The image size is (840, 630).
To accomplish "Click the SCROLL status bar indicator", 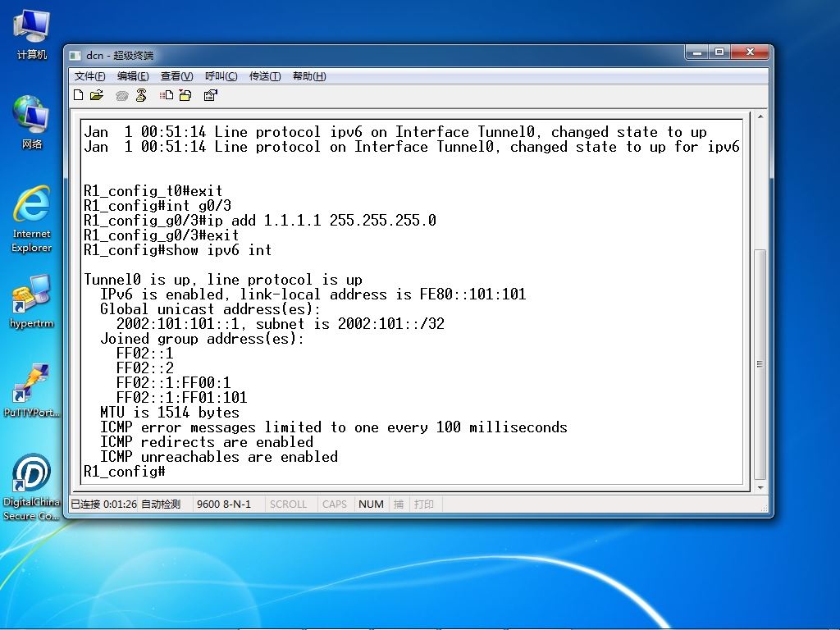I will (288, 504).
